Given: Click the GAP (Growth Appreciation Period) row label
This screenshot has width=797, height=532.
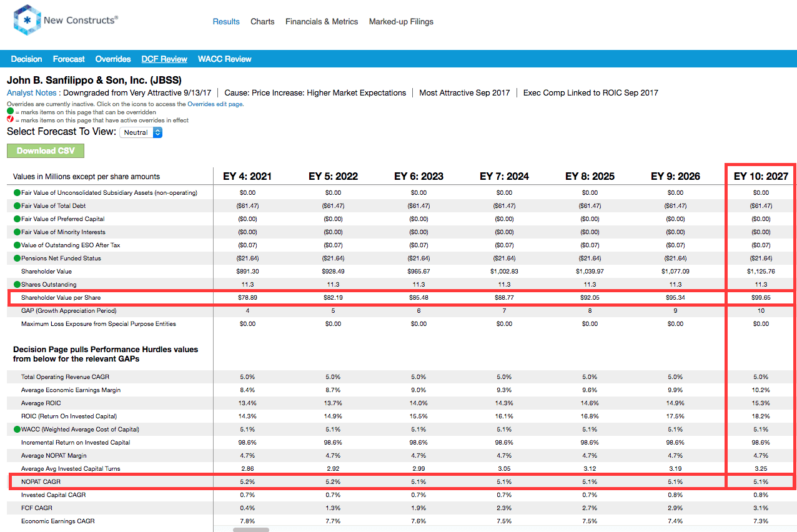Looking at the screenshot, I should point(69,311).
